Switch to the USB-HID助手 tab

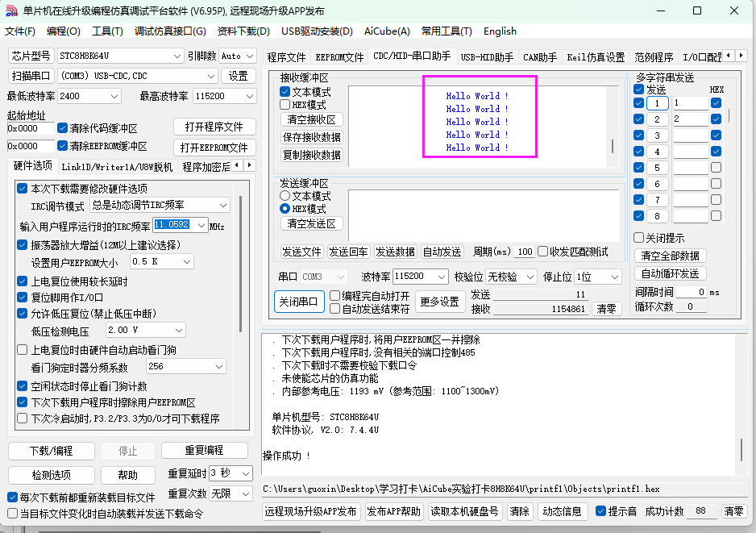click(x=487, y=57)
